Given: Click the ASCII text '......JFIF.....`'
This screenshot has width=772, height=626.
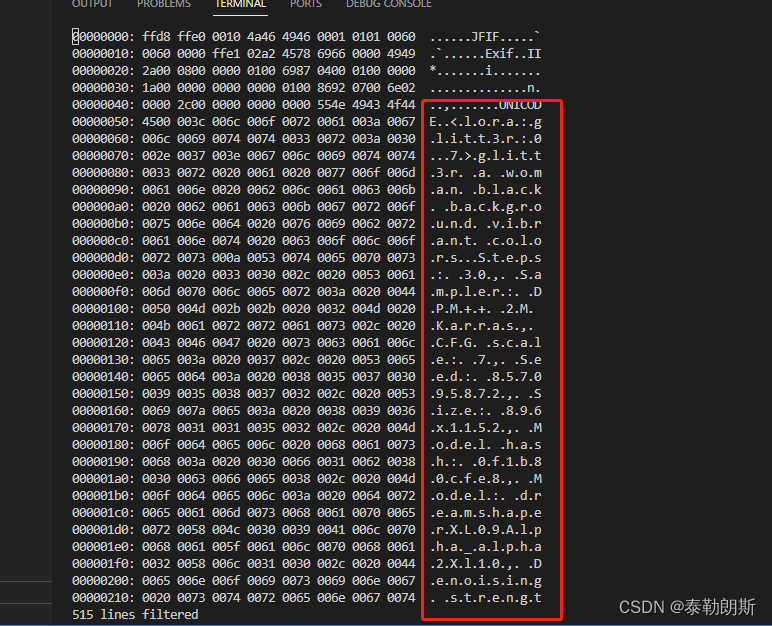Looking at the screenshot, I should click(x=485, y=36).
